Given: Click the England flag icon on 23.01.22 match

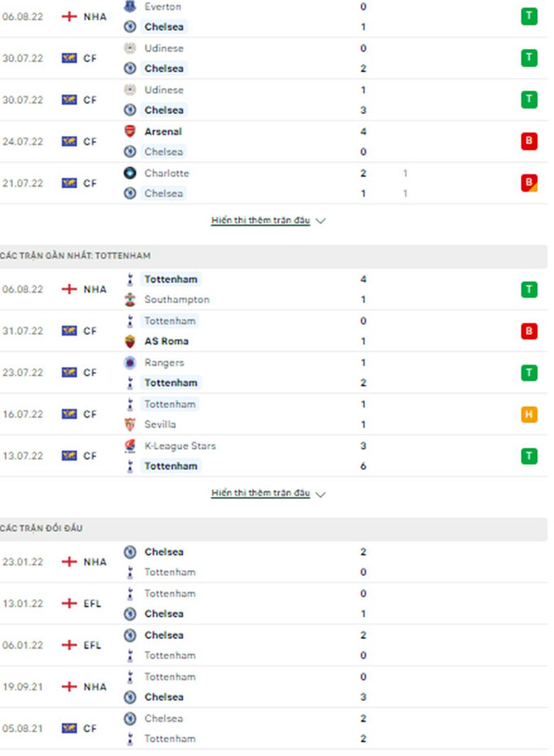Looking at the screenshot, I should coord(69,562).
